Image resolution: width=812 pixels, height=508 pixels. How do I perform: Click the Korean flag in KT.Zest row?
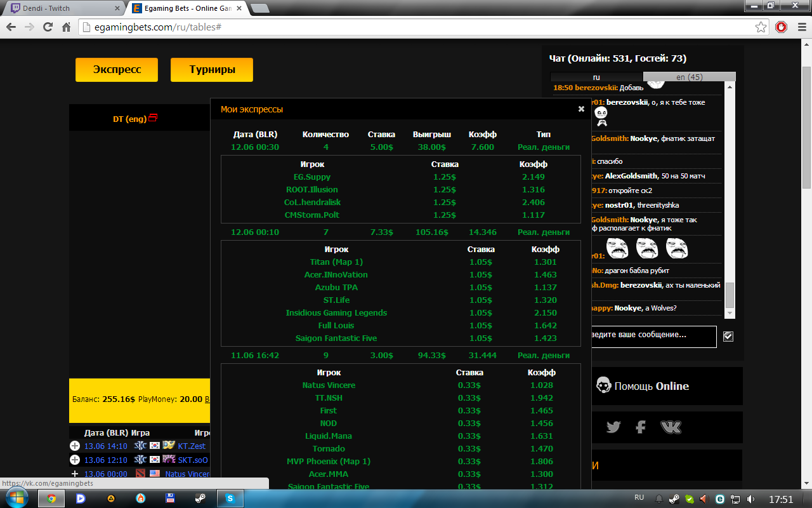(155, 446)
